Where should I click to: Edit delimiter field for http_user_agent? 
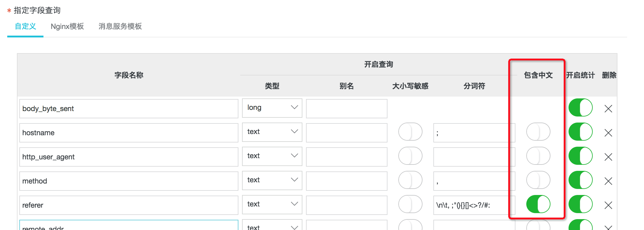tap(474, 157)
